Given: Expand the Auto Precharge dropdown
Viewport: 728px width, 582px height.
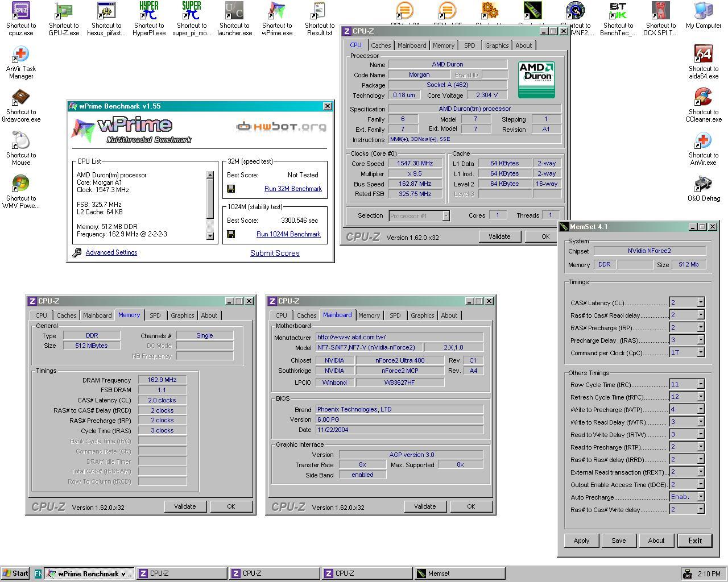Looking at the screenshot, I should click(x=701, y=497).
